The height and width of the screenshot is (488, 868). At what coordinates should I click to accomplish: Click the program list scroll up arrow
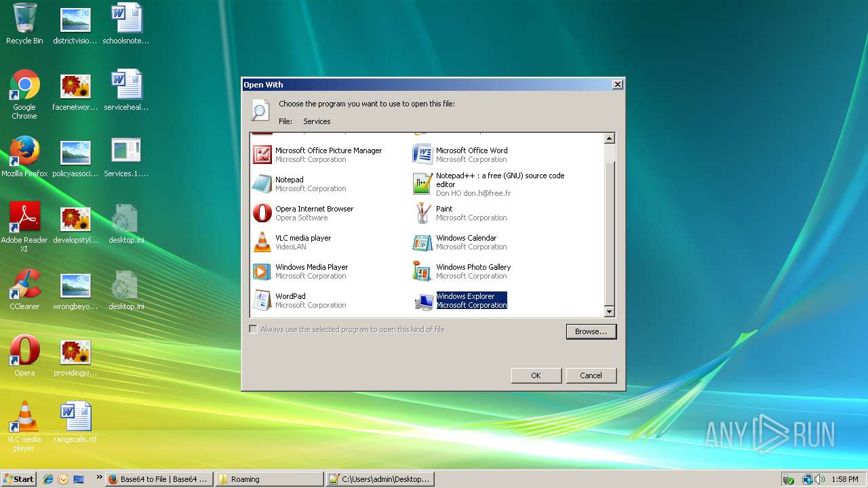tap(609, 138)
